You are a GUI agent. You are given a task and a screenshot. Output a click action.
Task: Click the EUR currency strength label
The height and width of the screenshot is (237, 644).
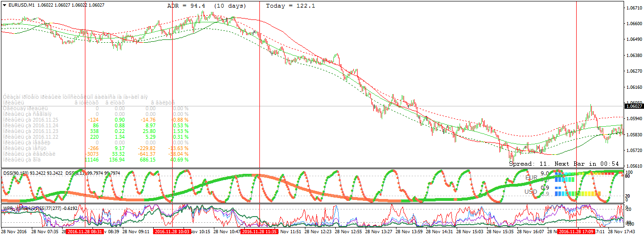click(x=532, y=177)
